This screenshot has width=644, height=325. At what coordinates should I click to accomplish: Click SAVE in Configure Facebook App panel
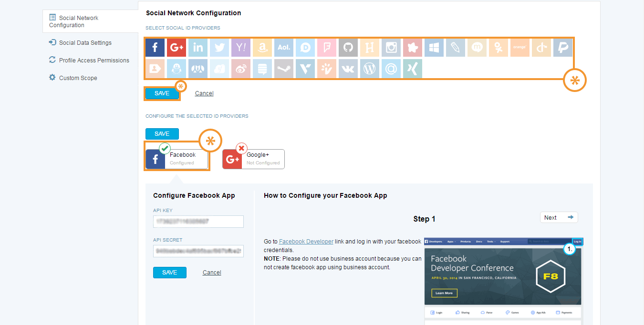pyautogui.click(x=170, y=273)
